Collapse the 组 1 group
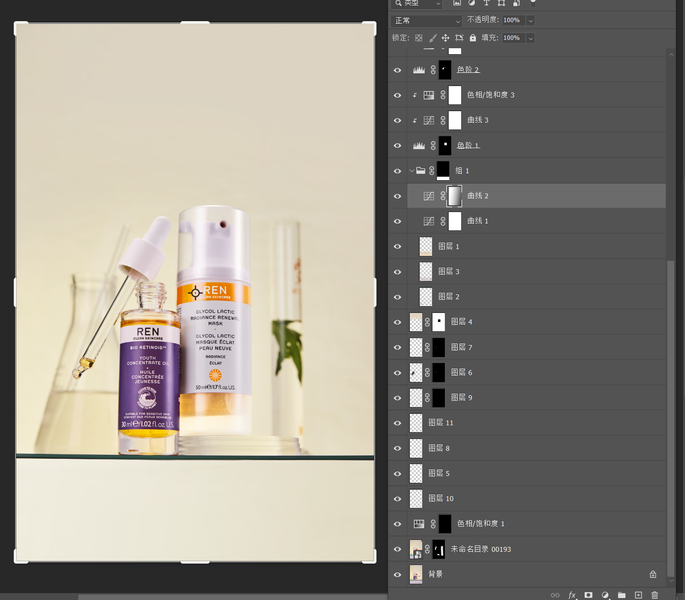The width and height of the screenshot is (685, 600). [411, 171]
